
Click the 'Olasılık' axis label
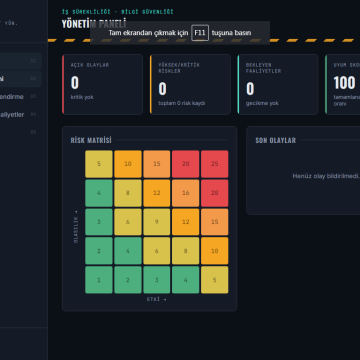pyautogui.click(x=76, y=226)
